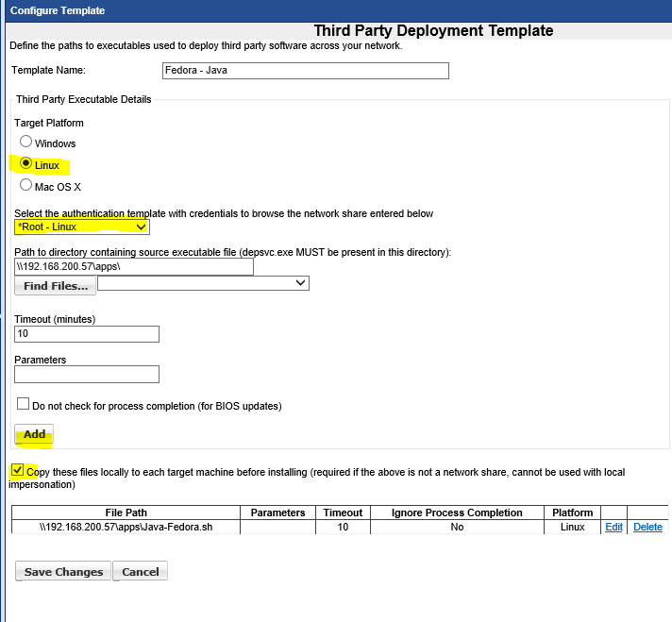Image resolution: width=672 pixels, height=622 pixels.
Task: Click the Timeout (minutes) text box
Action: pos(87,334)
